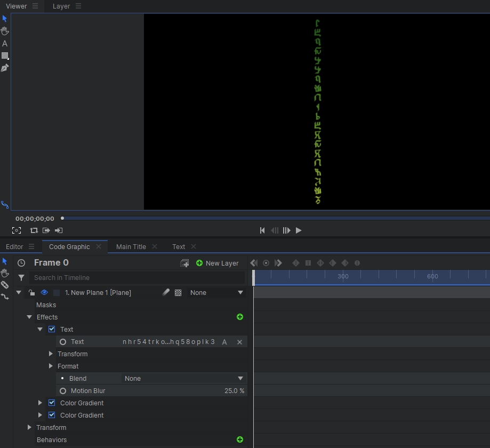Select the Pen freehand mask tool
The width and height of the screenshot is (490, 448).
click(5, 68)
